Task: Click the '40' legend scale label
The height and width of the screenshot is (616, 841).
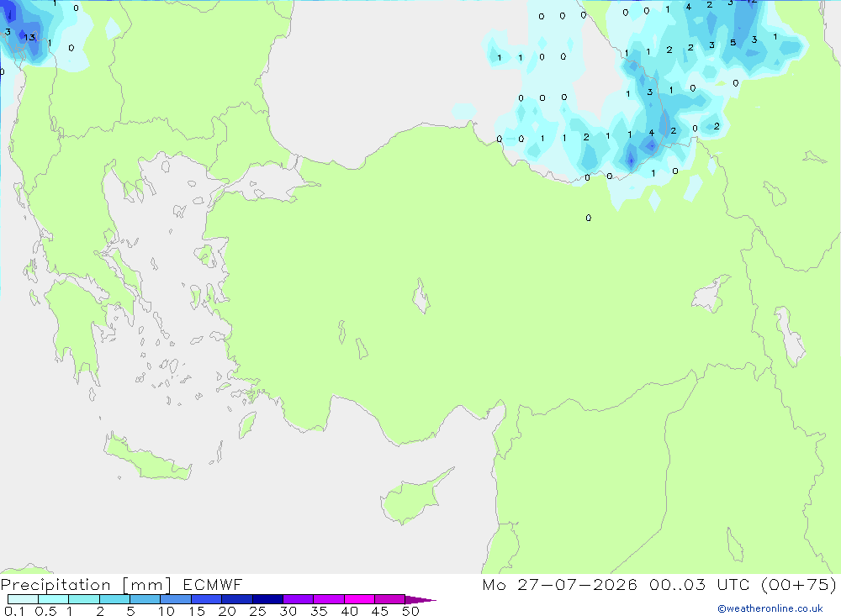Action: coord(349,611)
